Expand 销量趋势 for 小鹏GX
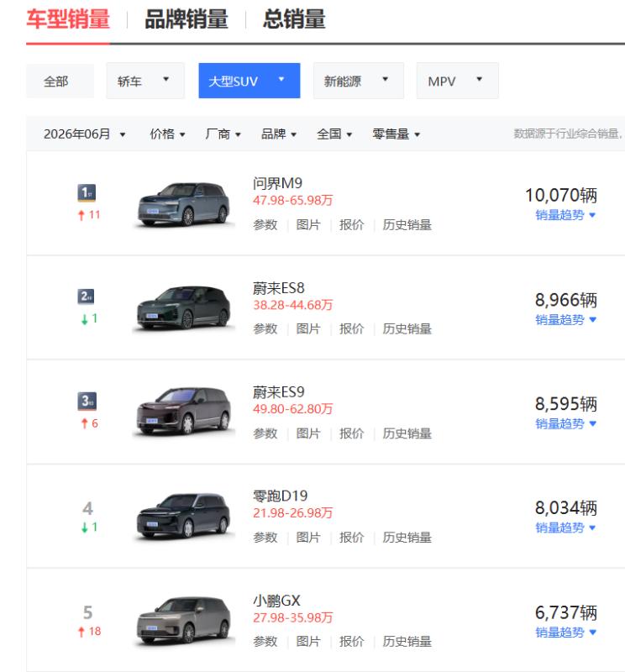Viewport: 625px width, 672px height. [565, 633]
